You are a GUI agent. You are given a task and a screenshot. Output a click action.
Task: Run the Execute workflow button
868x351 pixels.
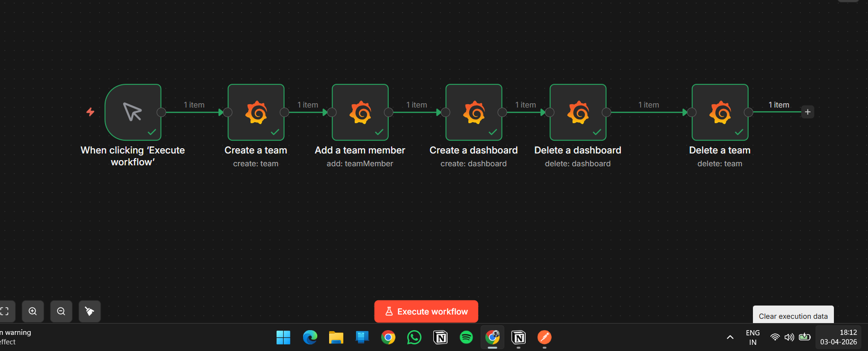pyautogui.click(x=426, y=311)
